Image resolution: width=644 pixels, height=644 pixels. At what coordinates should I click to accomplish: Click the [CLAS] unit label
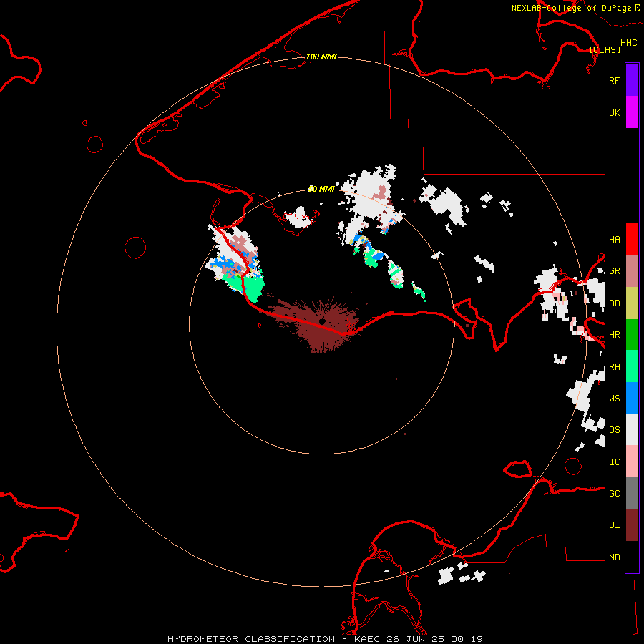[x=605, y=49]
